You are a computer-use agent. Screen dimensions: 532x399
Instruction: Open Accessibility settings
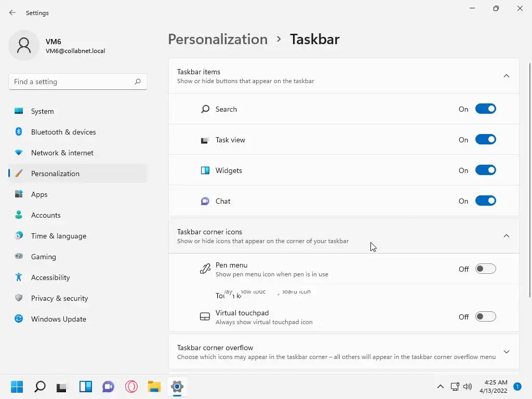(78, 277)
